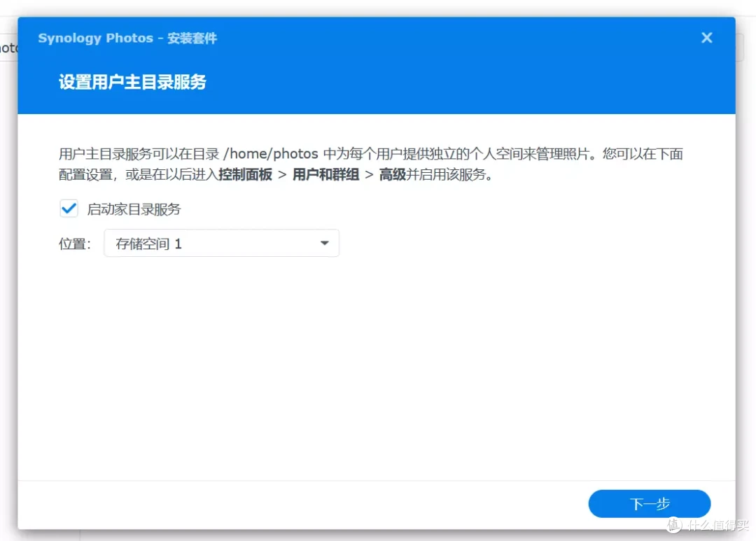This screenshot has width=756, height=541.
Task: Click the 控制面板 bold text
Action: pos(246,176)
